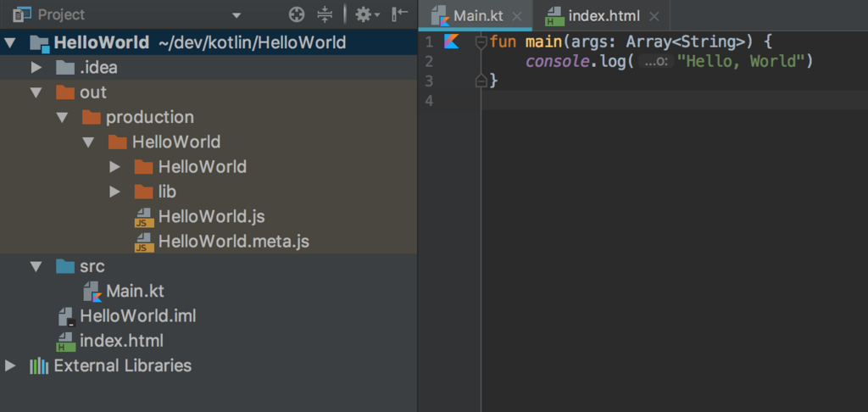Click the index.html file icon in tree

tap(66, 342)
